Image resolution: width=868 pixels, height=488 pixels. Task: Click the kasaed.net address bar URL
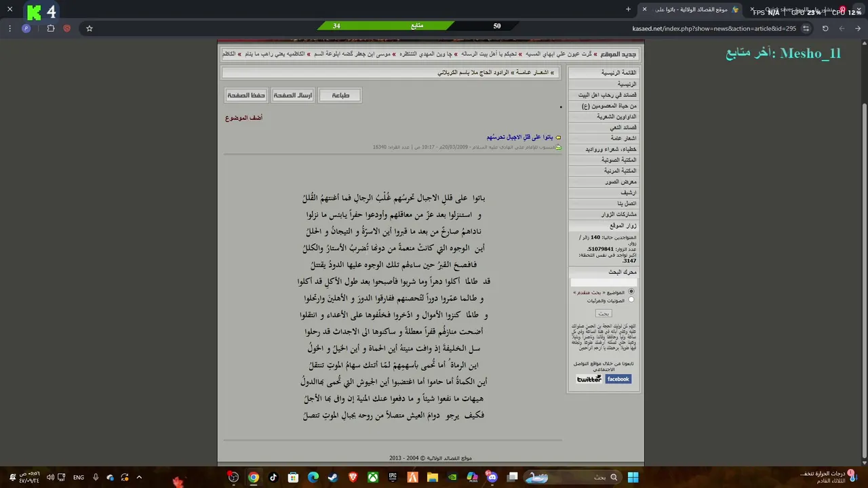click(714, 28)
